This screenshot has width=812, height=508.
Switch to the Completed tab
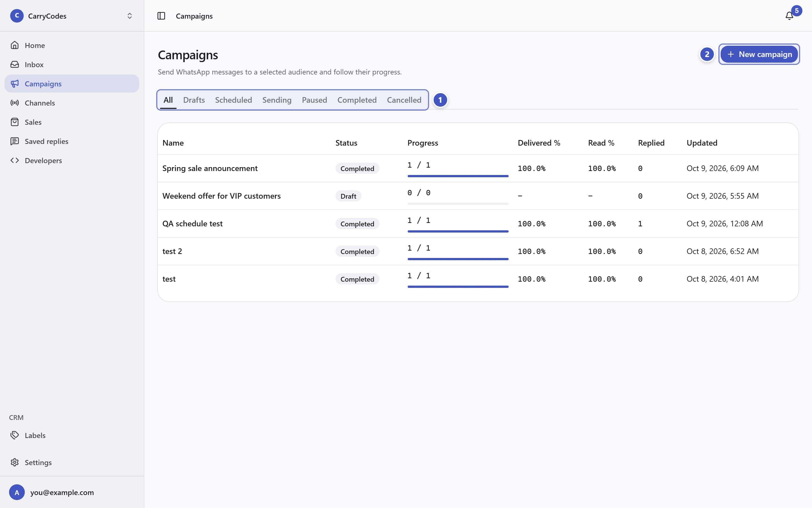(357, 100)
